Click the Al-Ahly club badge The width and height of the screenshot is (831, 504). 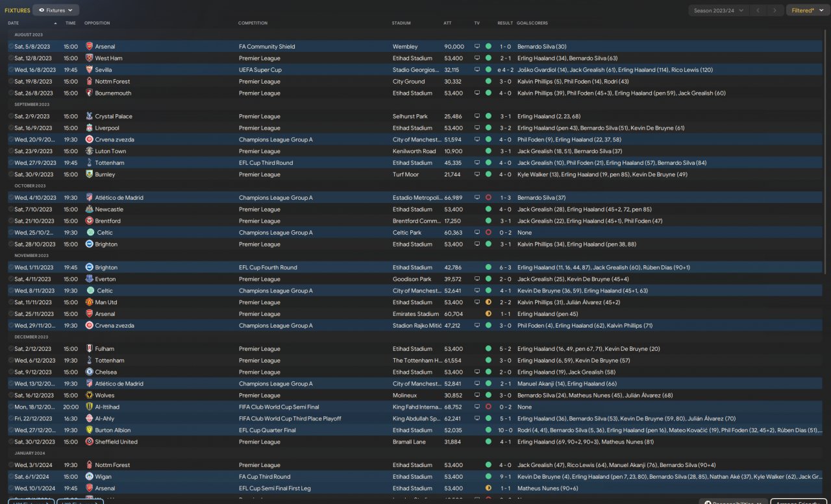click(89, 418)
